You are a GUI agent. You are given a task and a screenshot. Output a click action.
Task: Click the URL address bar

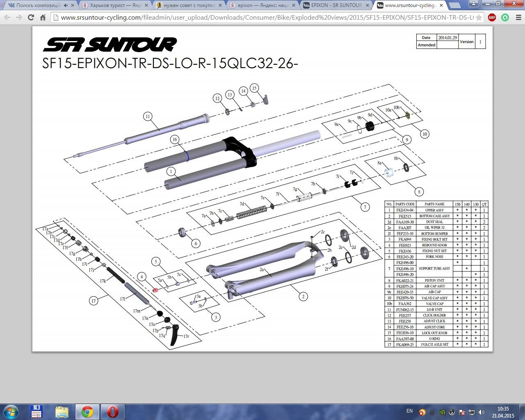click(262, 18)
